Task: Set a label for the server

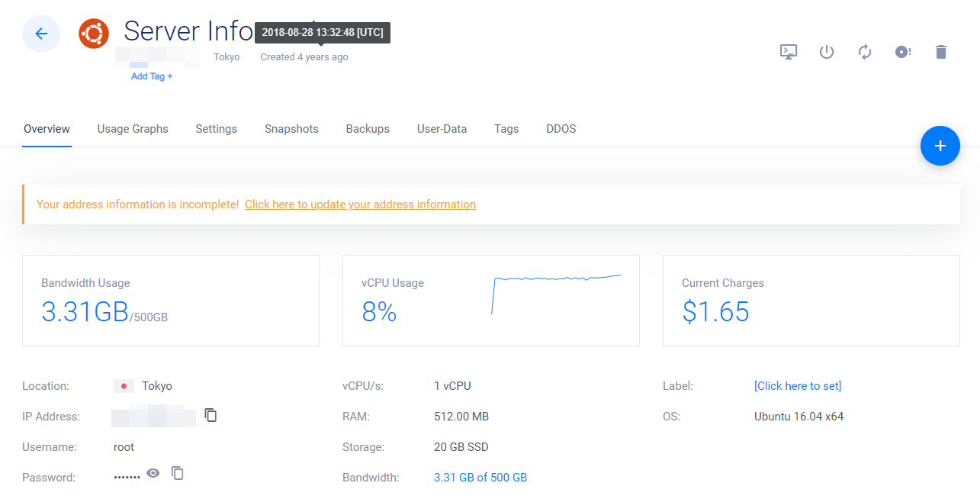Action: 797,385
